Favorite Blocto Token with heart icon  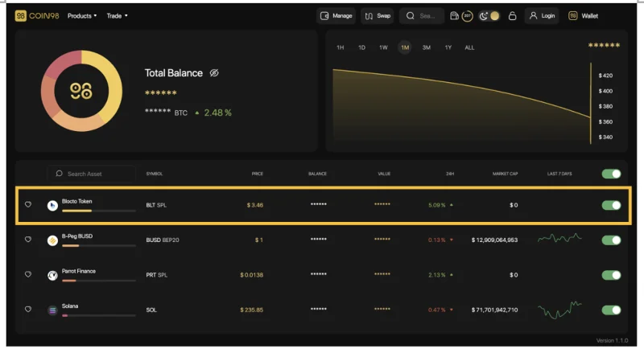[x=28, y=204]
